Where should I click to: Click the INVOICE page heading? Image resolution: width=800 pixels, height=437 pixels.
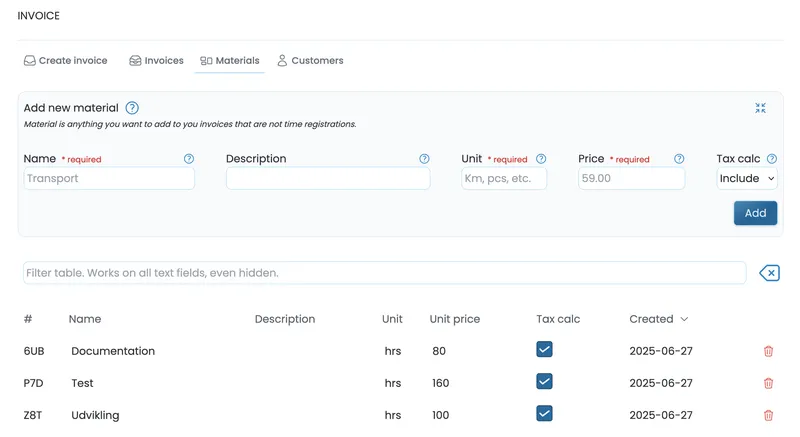[x=38, y=16]
